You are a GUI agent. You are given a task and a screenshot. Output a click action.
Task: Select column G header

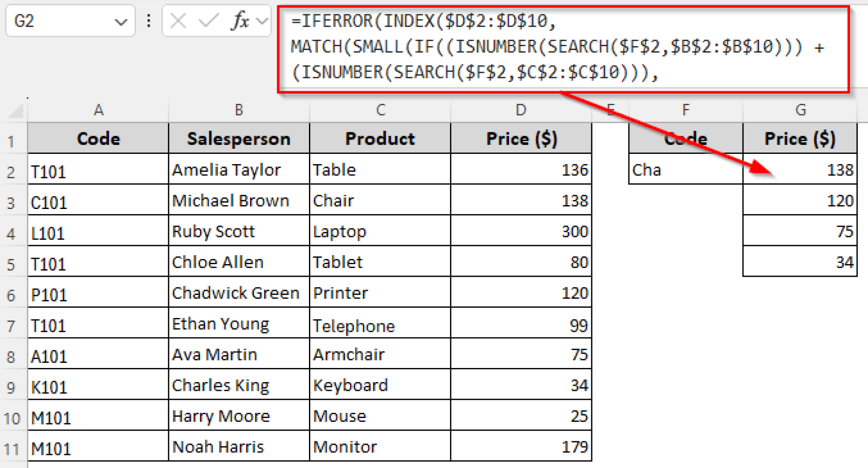pos(800,110)
